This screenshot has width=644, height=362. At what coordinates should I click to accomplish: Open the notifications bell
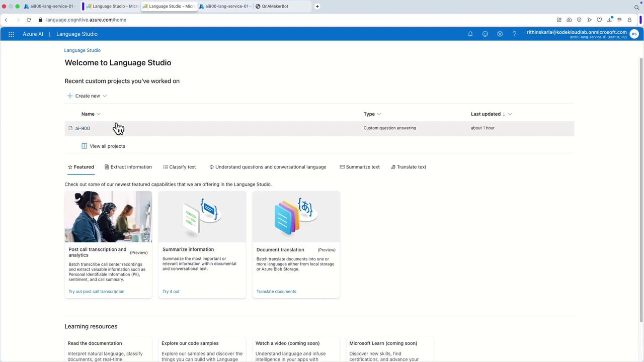(x=470, y=34)
